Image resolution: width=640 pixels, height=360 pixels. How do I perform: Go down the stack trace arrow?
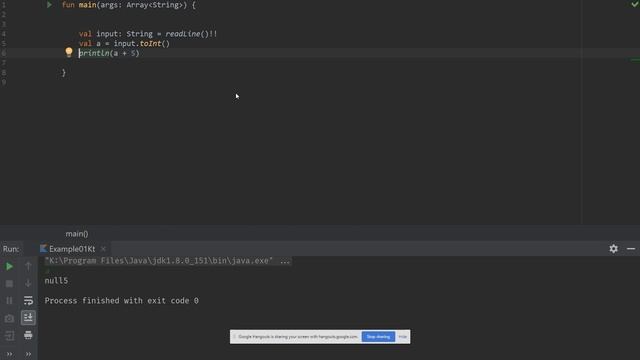pyautogui.click(x=28, y=284)
